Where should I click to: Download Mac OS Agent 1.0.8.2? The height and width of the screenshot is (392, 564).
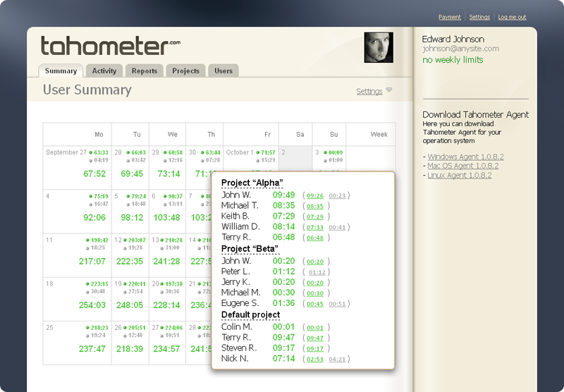pyautogui.click(x=462, y=166)
